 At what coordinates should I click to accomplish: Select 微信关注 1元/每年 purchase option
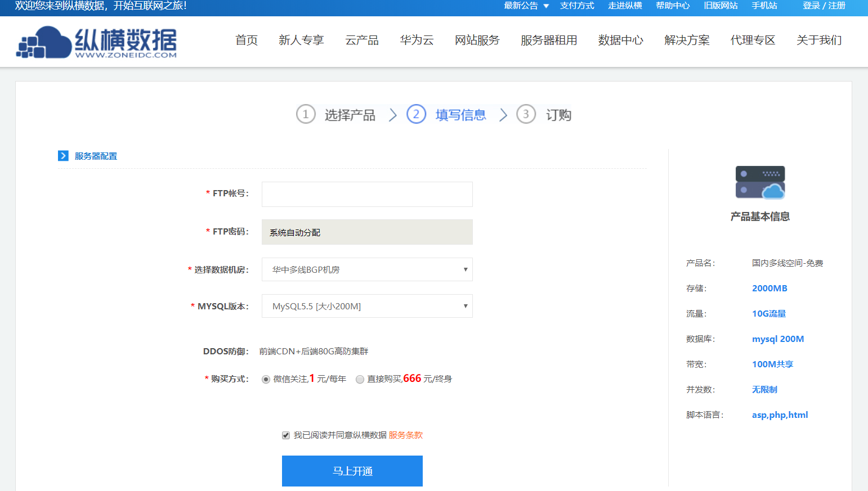pyautogui.click(x=266, y=380)
